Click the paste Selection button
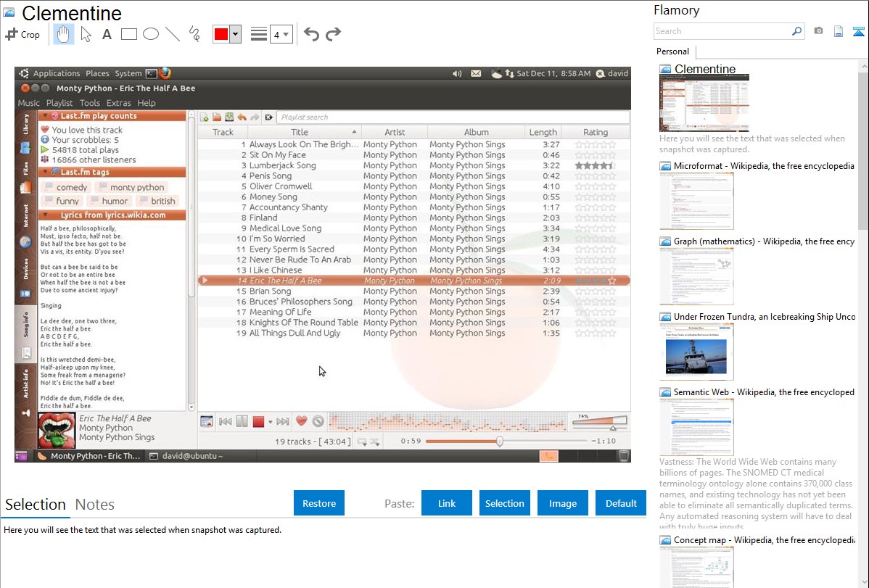 tap(504, 503)
